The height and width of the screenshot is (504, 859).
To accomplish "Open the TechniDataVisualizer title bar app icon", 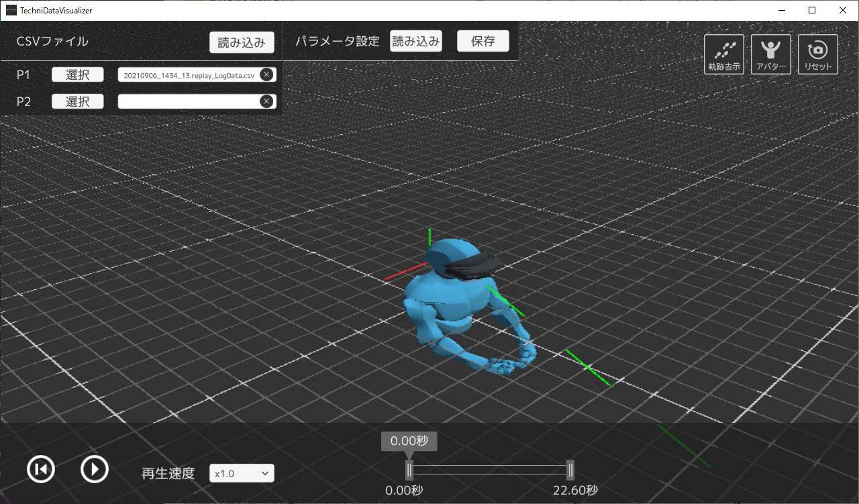I will [11, 10].
